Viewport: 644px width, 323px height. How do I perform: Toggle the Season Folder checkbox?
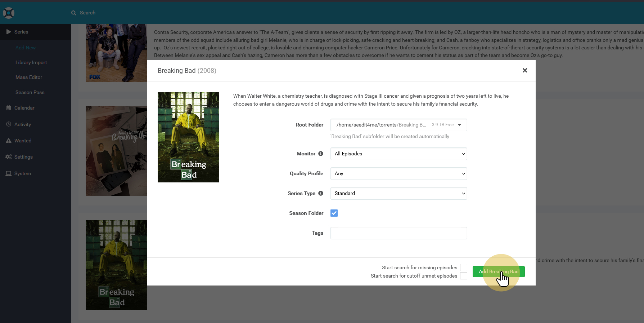(334, 213)
